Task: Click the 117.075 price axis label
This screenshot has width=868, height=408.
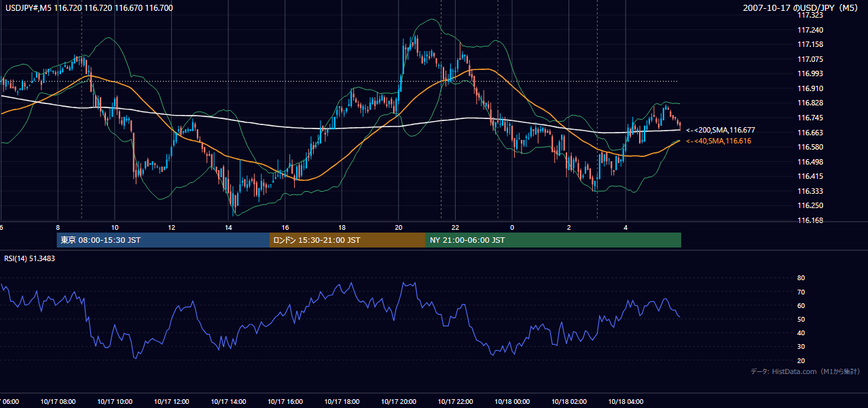Action: click(x=810, y=59)
